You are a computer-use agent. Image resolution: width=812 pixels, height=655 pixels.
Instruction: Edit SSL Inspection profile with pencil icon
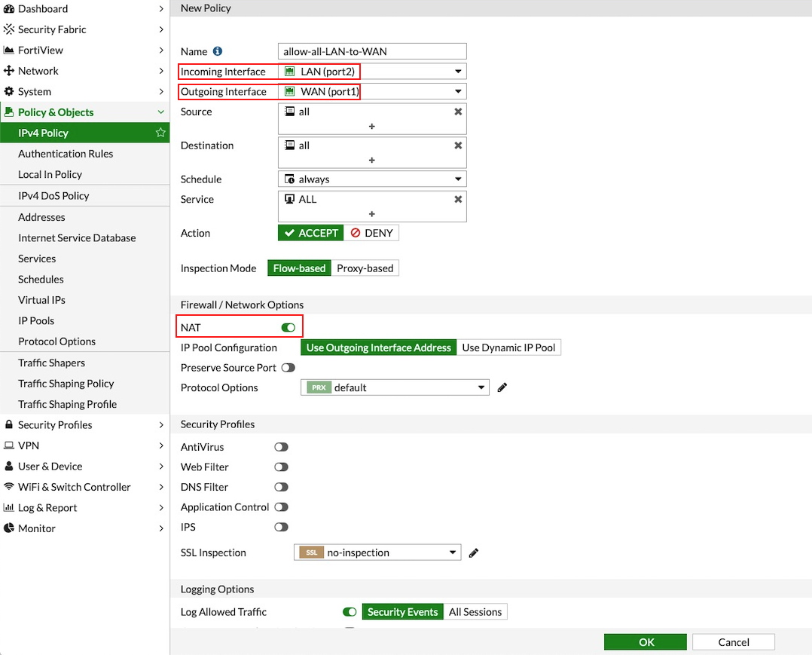474,552
